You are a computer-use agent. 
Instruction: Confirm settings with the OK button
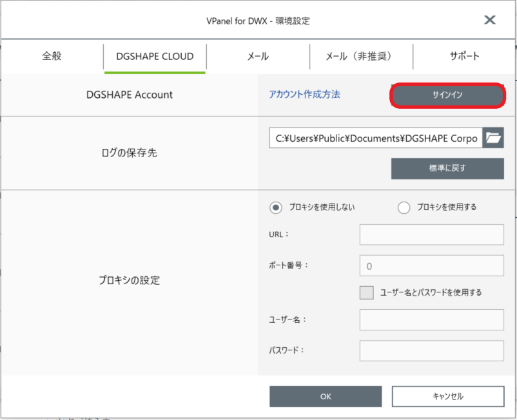click(326, 396)
